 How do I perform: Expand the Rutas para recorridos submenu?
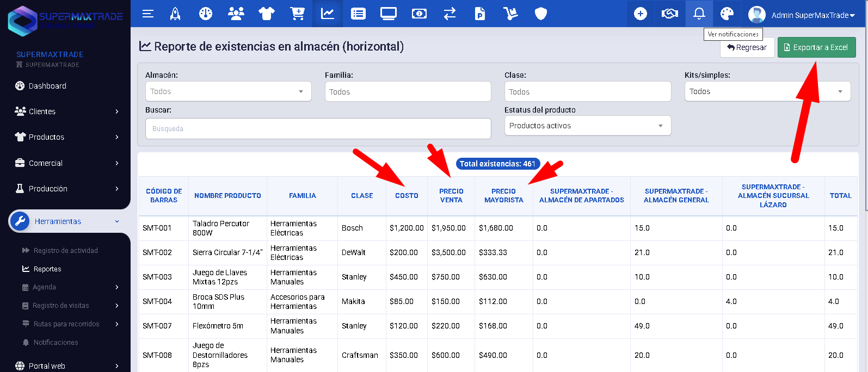click(70, 324)
